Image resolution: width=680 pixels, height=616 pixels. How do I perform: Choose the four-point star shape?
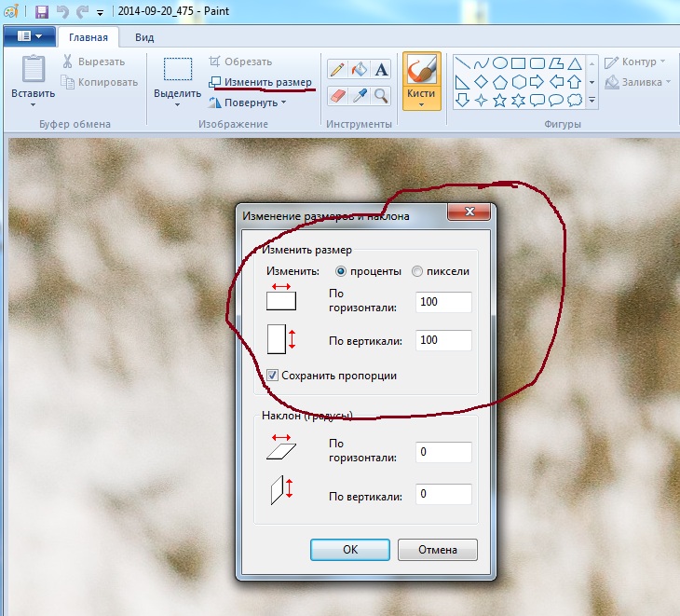482,101
